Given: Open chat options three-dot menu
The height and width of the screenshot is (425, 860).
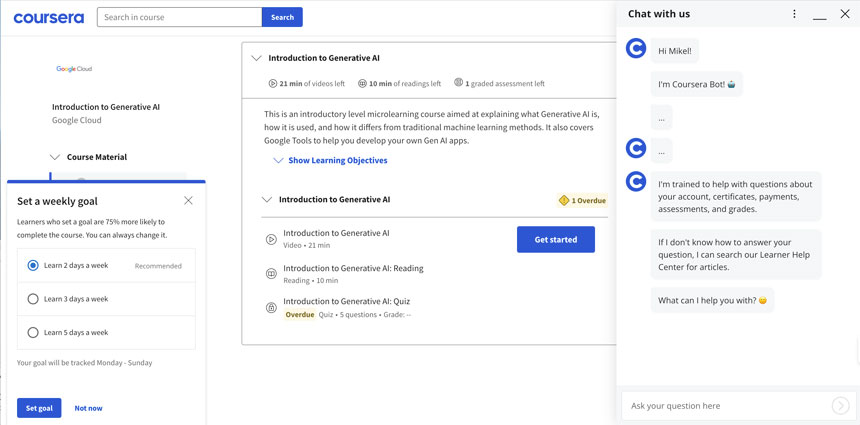Looking at the screenshot, I should [x=795, y=14].
